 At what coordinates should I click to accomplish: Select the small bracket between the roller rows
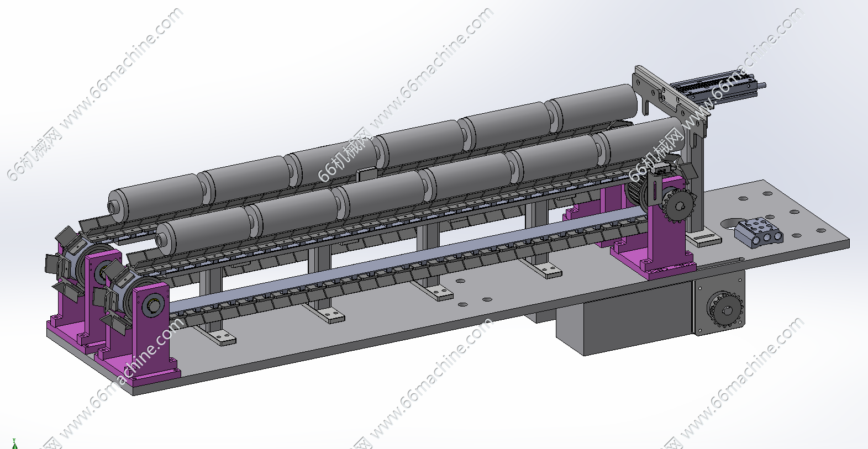(366, 173)
